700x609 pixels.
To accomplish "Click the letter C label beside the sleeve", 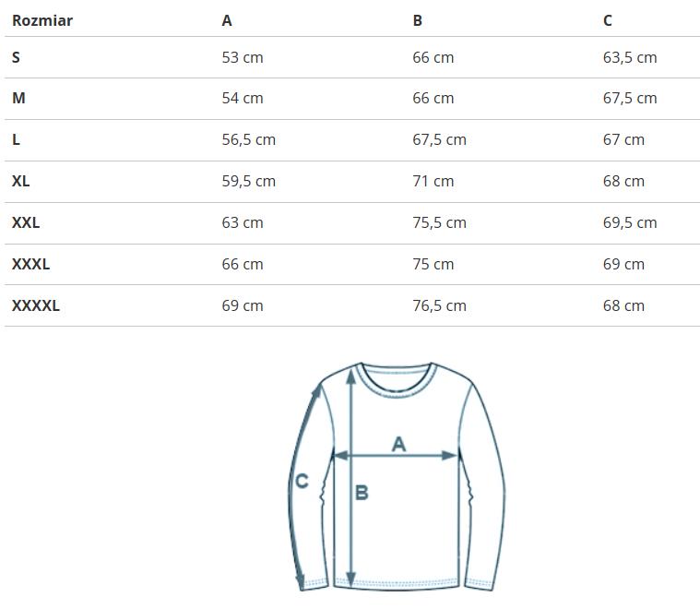I will (301, 481).
